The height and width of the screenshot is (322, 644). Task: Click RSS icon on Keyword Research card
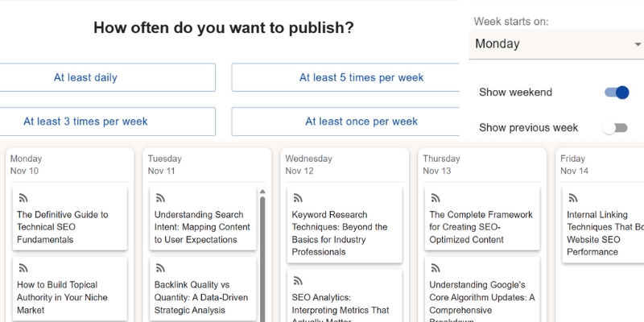point(298,197)
